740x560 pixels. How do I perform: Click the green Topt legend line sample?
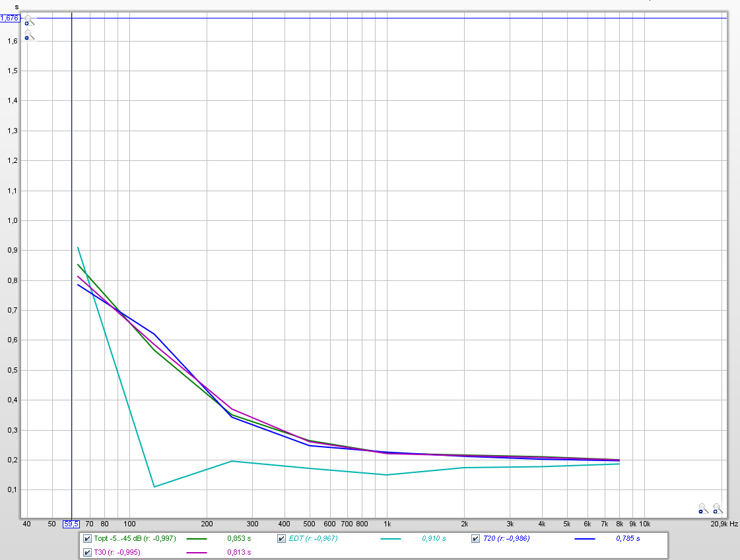tap(197, 539)
